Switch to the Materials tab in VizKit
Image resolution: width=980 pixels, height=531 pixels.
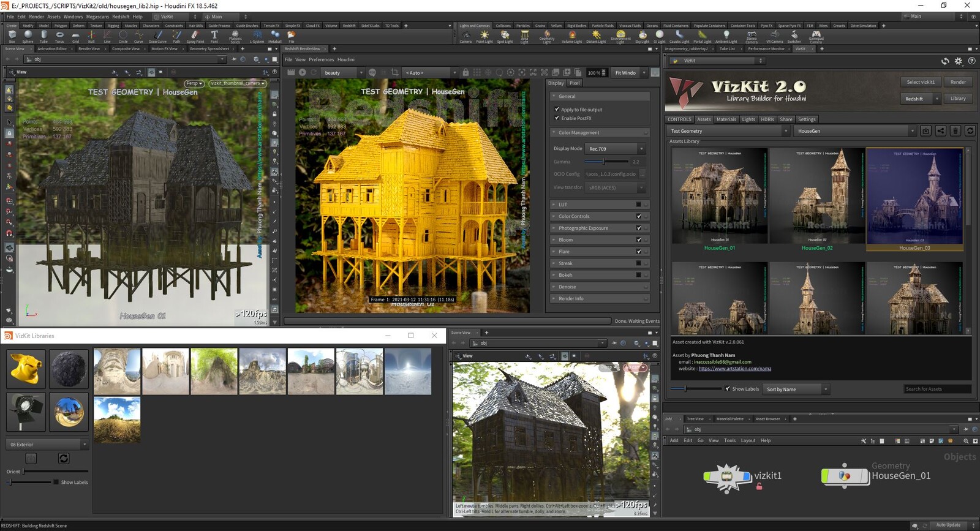726,119
